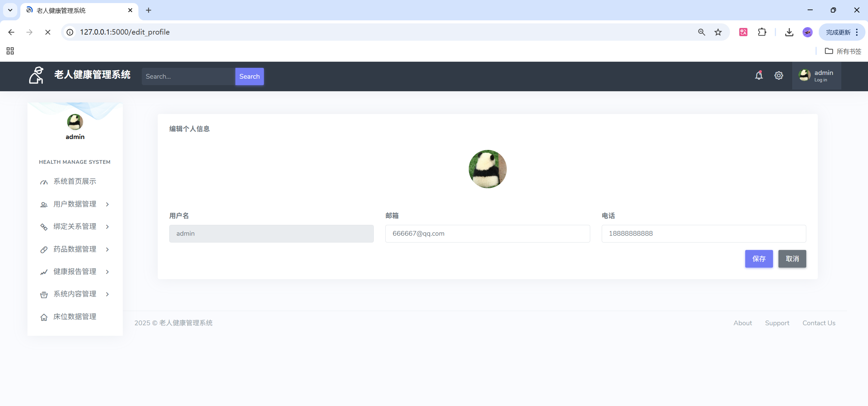Open 系统首页展示 in sidebar
868x406 pixels.
tap(75, 181)
